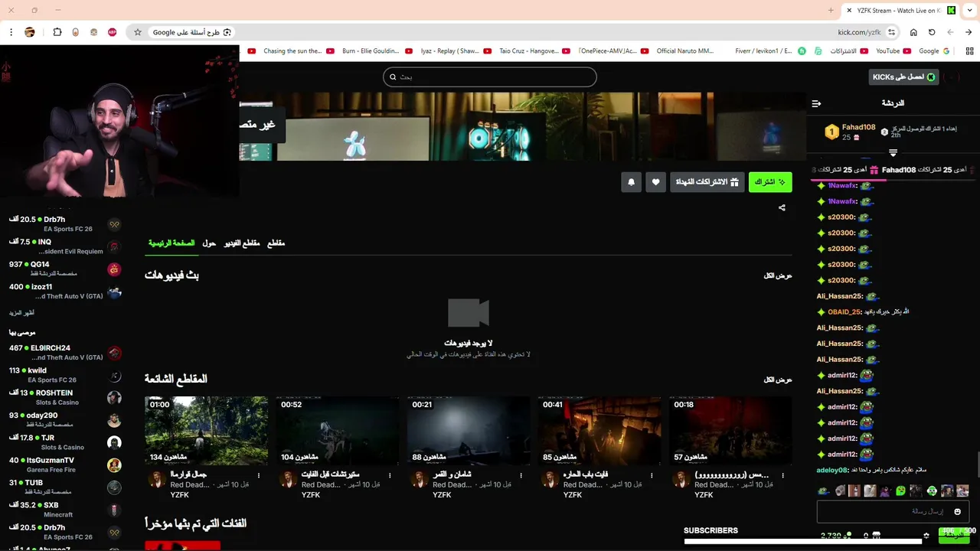980x551 pixels.
Task: Bookmark this page with star icon
Action: point(138,32)
